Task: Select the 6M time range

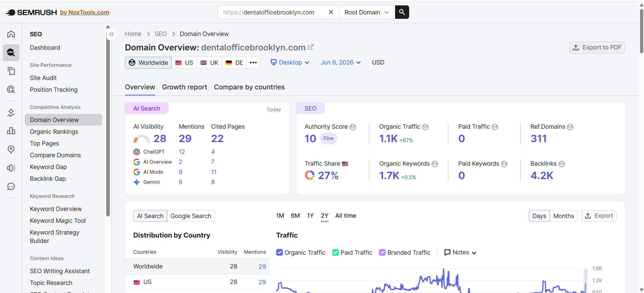Action: 295,216
